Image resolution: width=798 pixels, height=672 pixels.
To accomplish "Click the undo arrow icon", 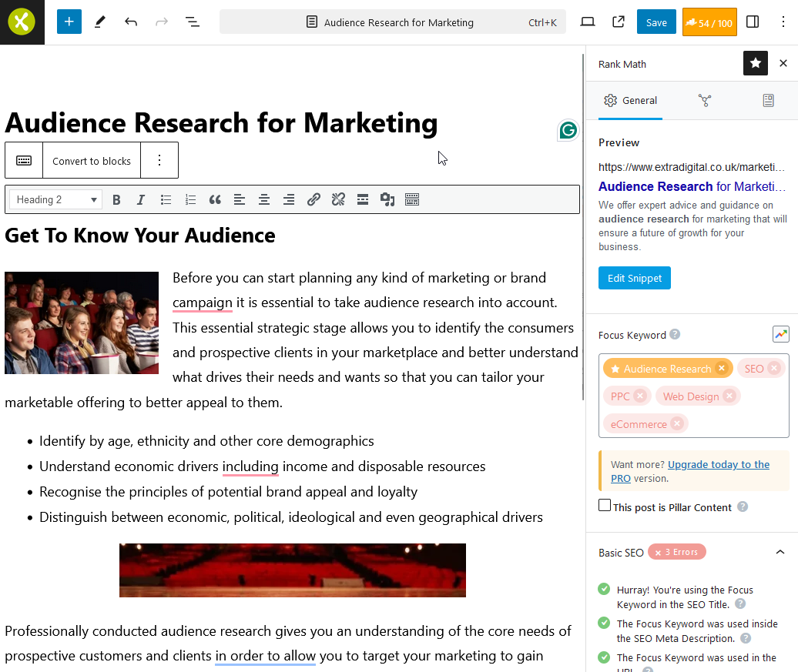I will pos(131,22).
